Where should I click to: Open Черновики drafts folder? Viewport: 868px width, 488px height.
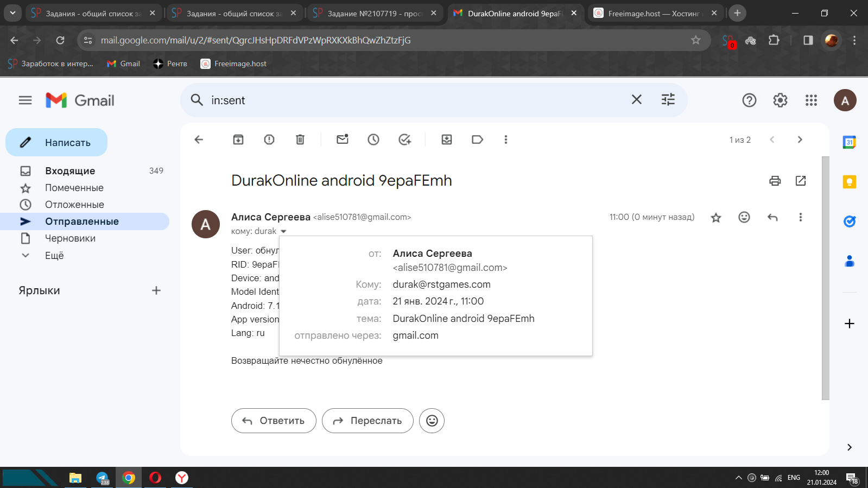[x=85, y=238]
